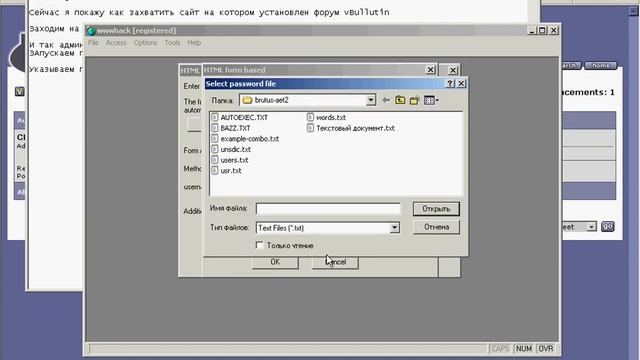The width and height of the screenshot is (640, 360).
Task: Click the Имя файла input field
Action: point(328,209)
